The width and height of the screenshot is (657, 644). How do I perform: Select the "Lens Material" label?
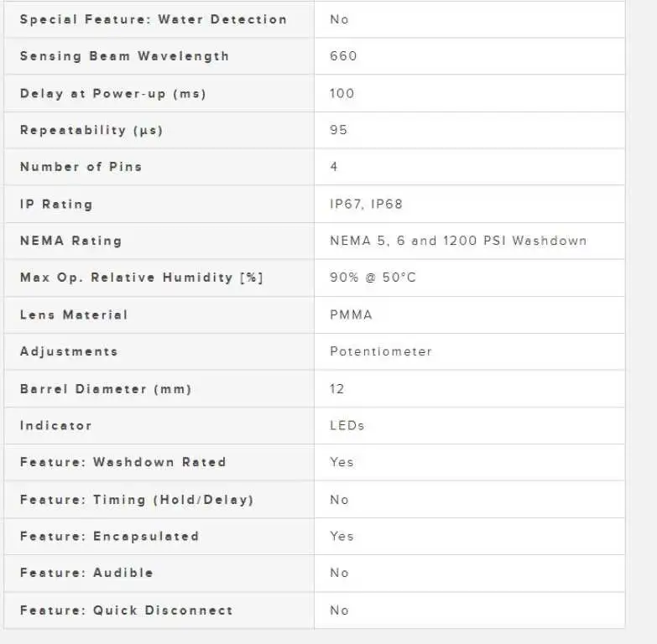pyautogui.click(x=74, y=314)
